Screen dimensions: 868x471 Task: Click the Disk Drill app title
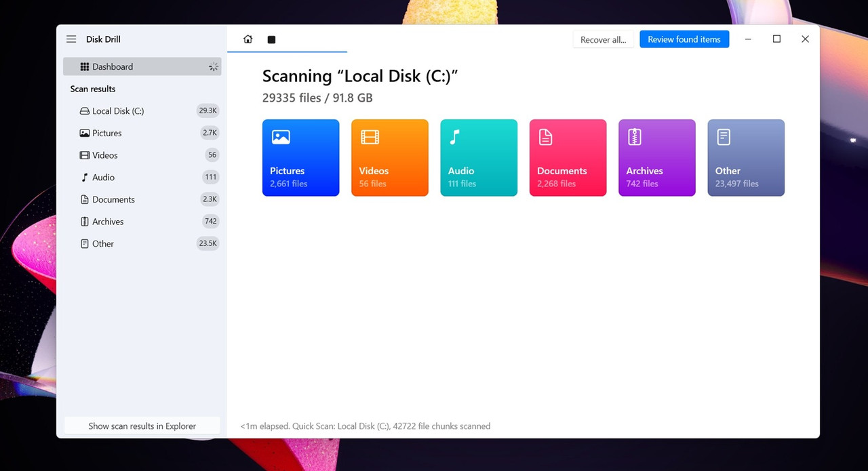(x=103, y=39)
